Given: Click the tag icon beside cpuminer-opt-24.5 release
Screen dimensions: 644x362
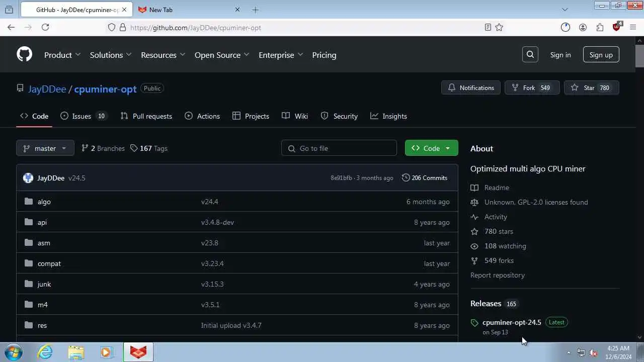Looking at the screenshot, I should pos(474,323).
